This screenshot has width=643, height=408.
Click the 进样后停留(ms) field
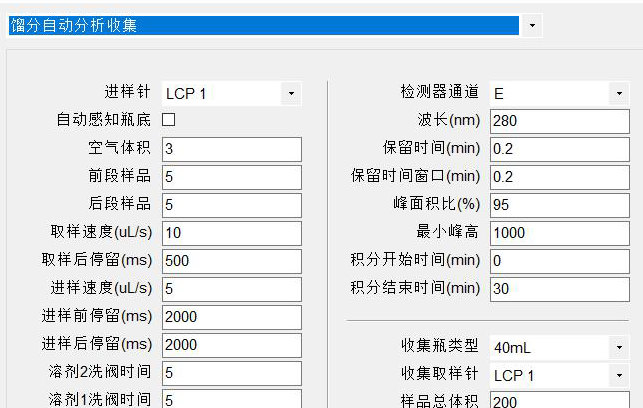click(x=230, y=345)
